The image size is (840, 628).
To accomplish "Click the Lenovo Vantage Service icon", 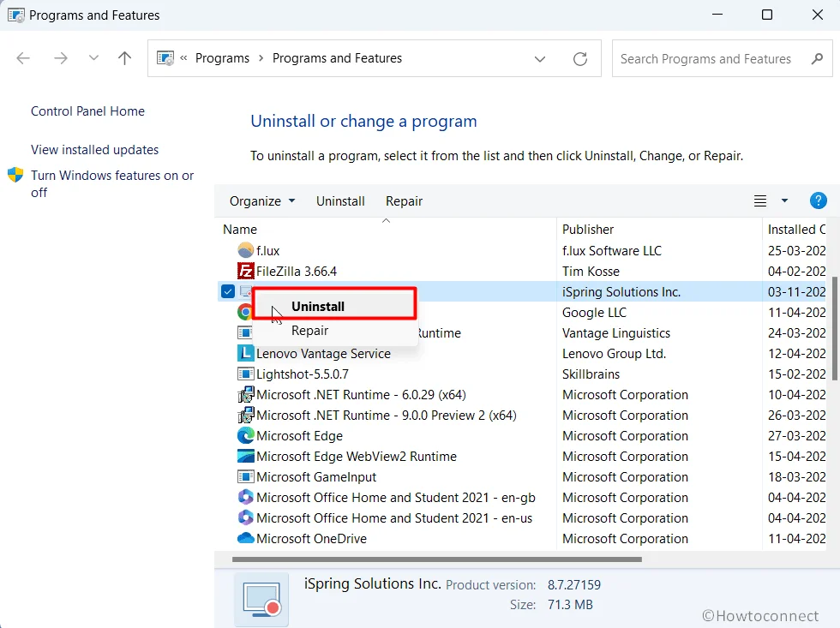I will 245,353.
